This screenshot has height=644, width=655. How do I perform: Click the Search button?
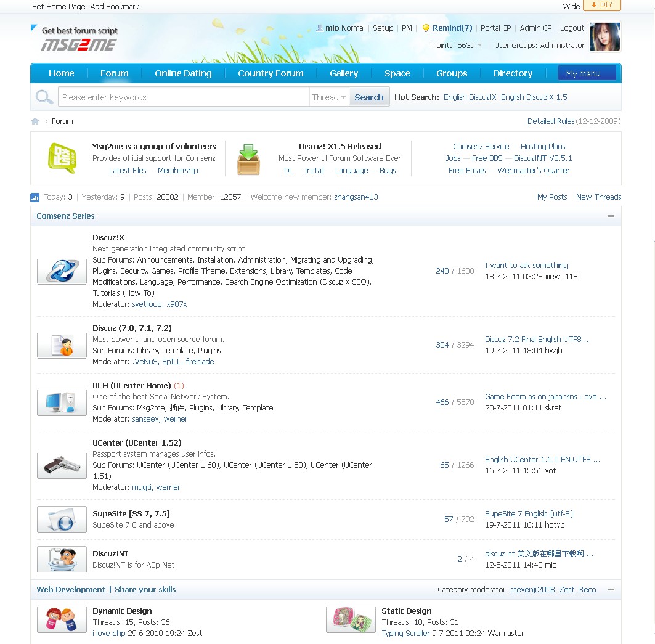click(x=369, y=97)
